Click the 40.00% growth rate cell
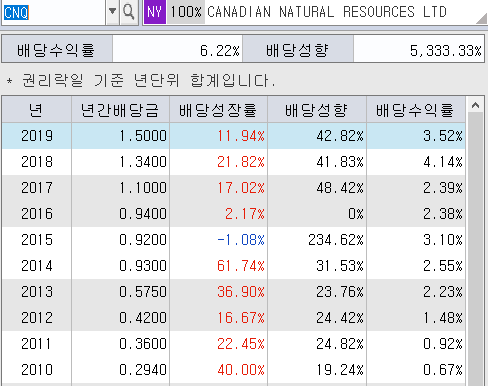Screen dimensions: 488x386 click(x=218, y=370)
